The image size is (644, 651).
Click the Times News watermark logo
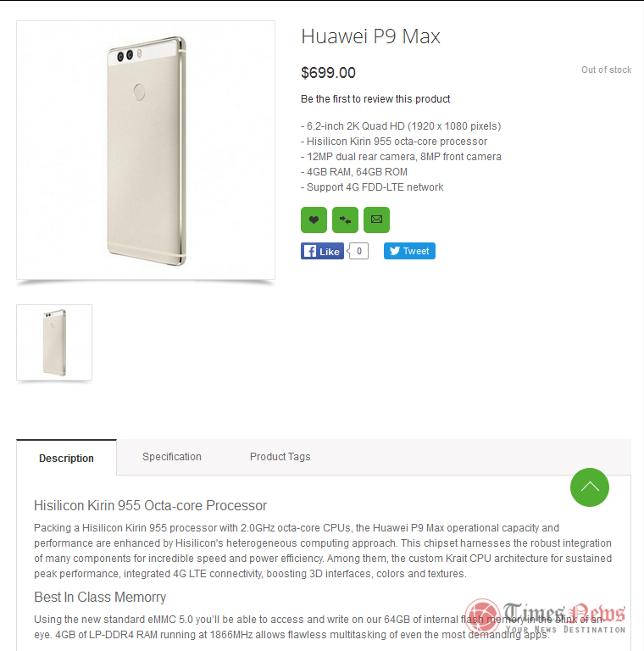pyautogui.click(x=545, y=617)
